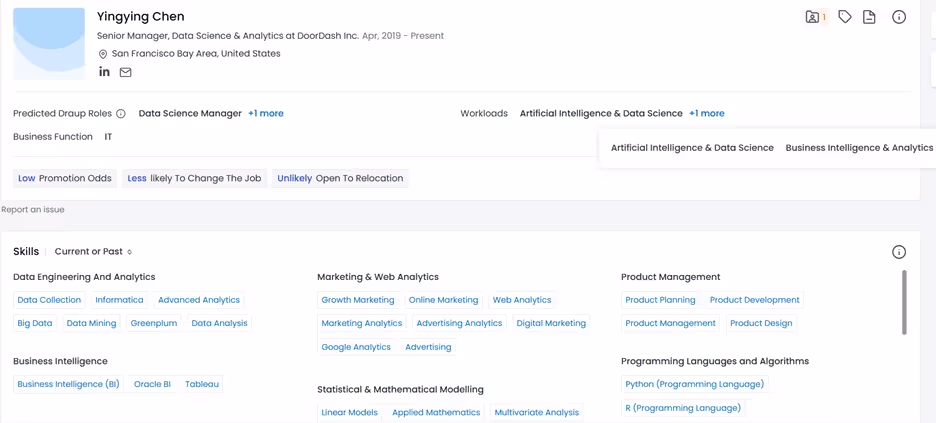Viewport: 936px width, 423px height.
Task: Click the Growth Marketing skill tag
Action: point(358,300)
